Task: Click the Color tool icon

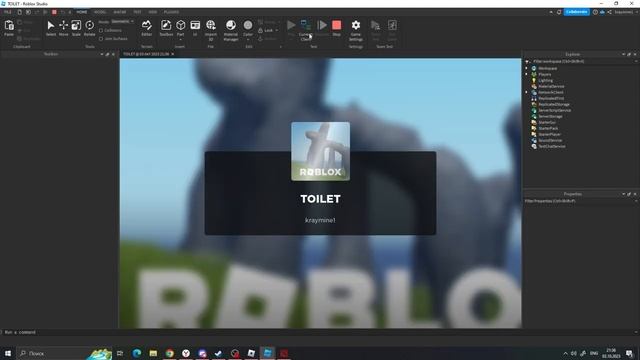Action: (x=248, y=25)
